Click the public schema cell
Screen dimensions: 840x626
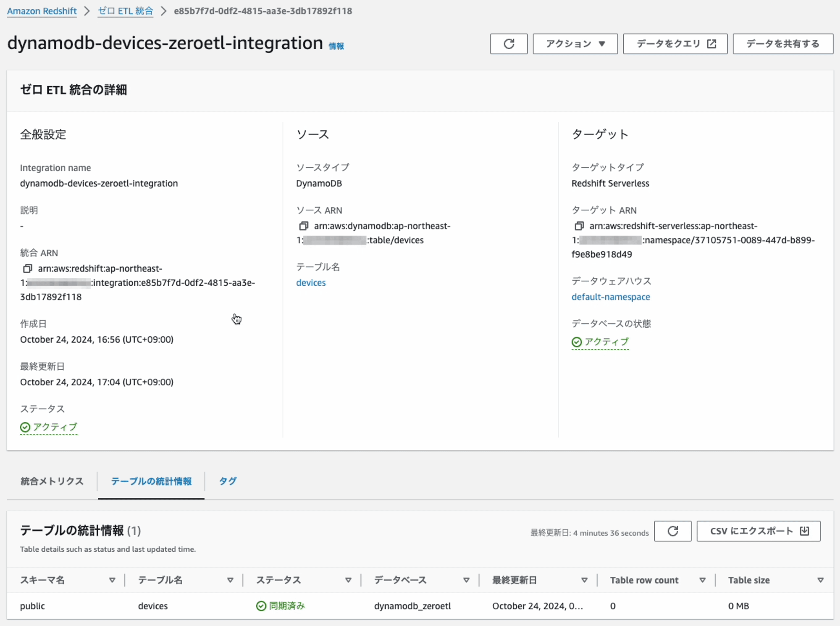[x=32, y=606]
